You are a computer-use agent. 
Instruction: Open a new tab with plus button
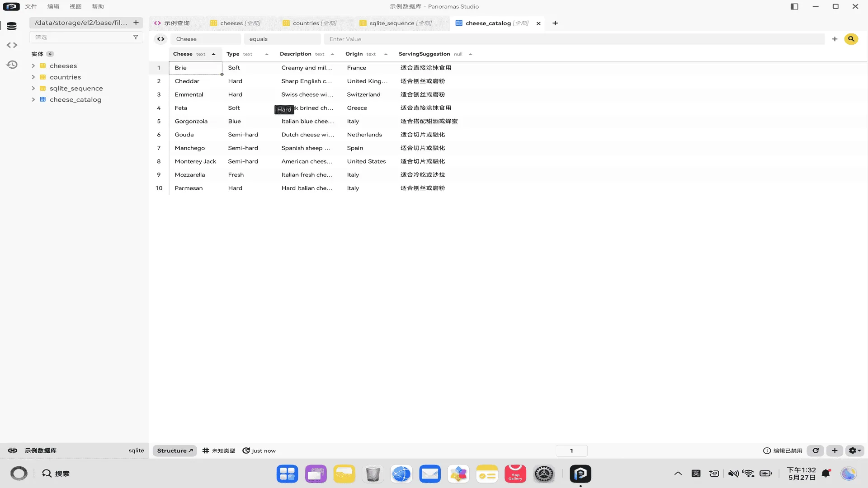point(555,23)
